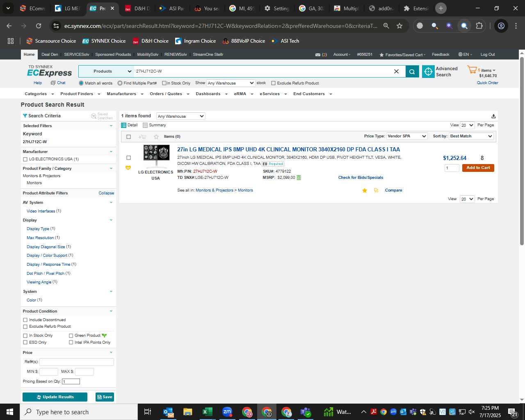Save the search criteria

point(105,397)
